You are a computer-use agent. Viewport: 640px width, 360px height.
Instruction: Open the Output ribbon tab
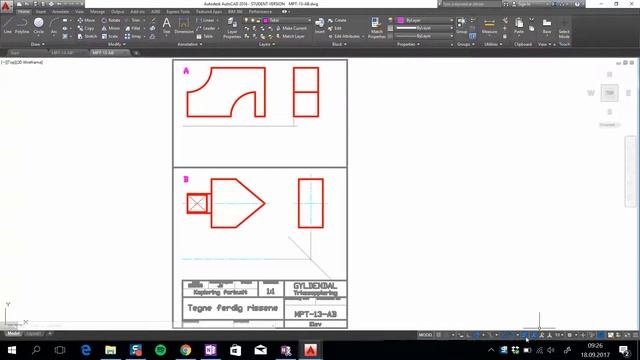[118, 12]
